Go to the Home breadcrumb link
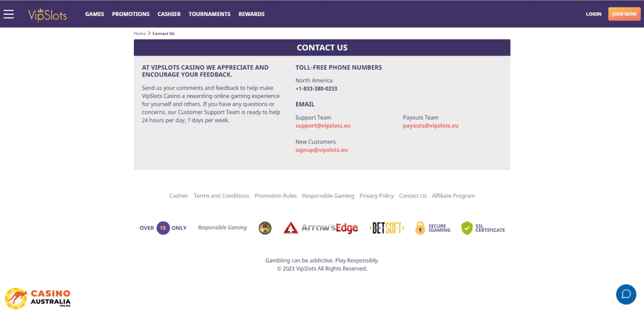This screenshot has height=313, width=644. [x=139, y=34]
